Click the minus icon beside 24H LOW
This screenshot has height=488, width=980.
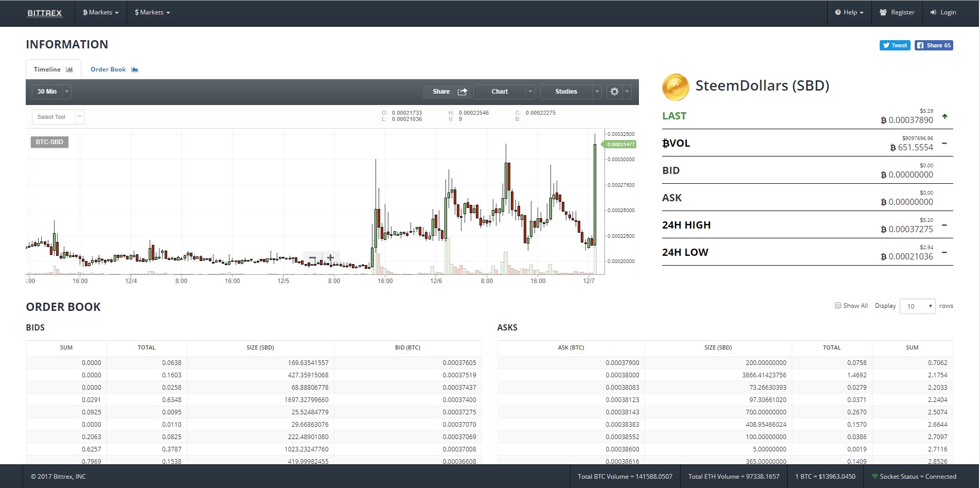click(x=945, y=252)
